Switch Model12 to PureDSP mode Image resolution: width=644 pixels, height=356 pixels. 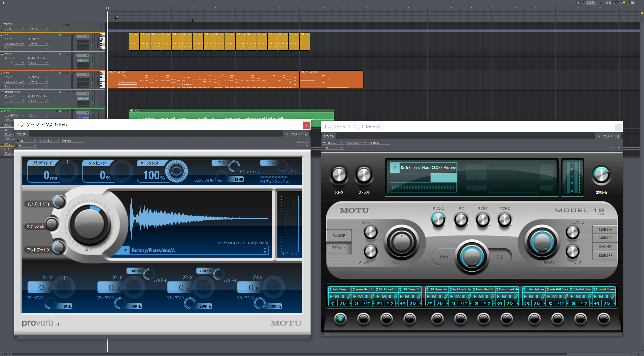(339, 236)
